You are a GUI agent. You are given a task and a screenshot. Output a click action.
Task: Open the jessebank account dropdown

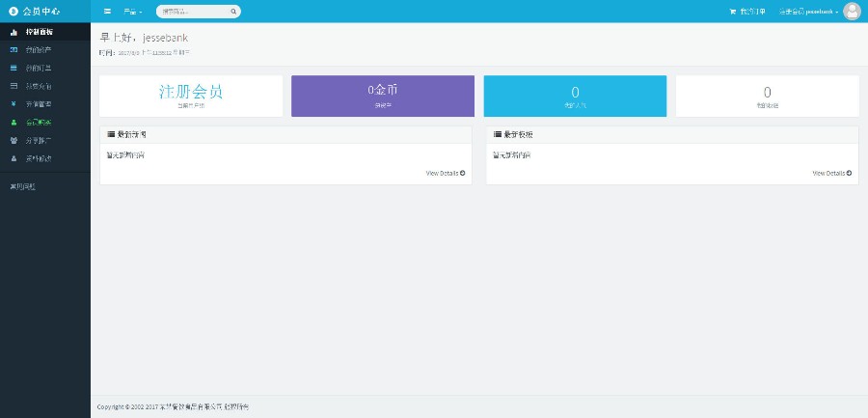[808, 12]
